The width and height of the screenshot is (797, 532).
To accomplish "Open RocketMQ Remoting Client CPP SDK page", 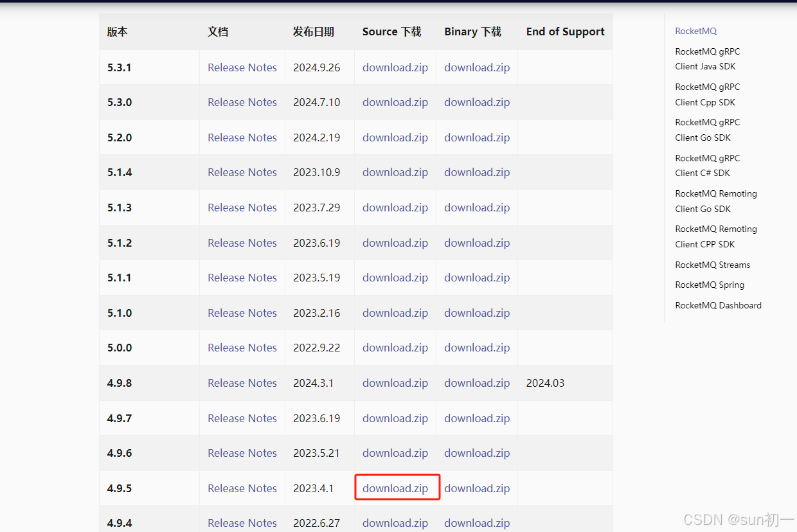I will point(715,236).
